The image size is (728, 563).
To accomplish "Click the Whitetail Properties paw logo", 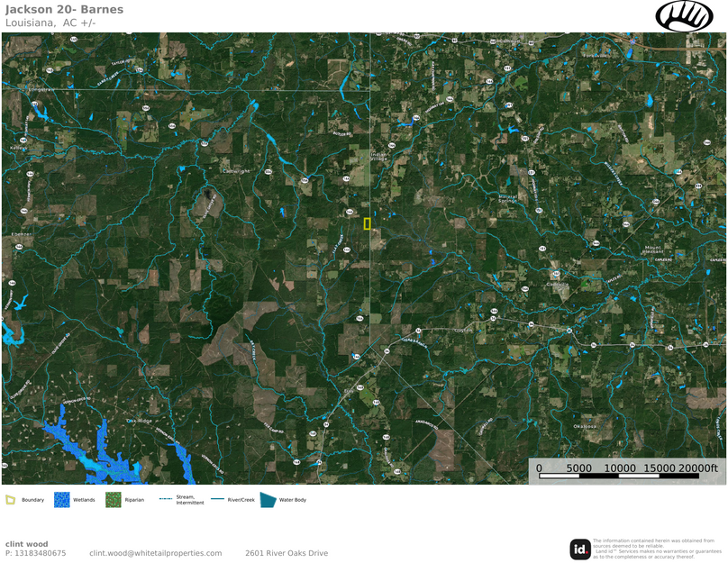I will coord(684,15).
